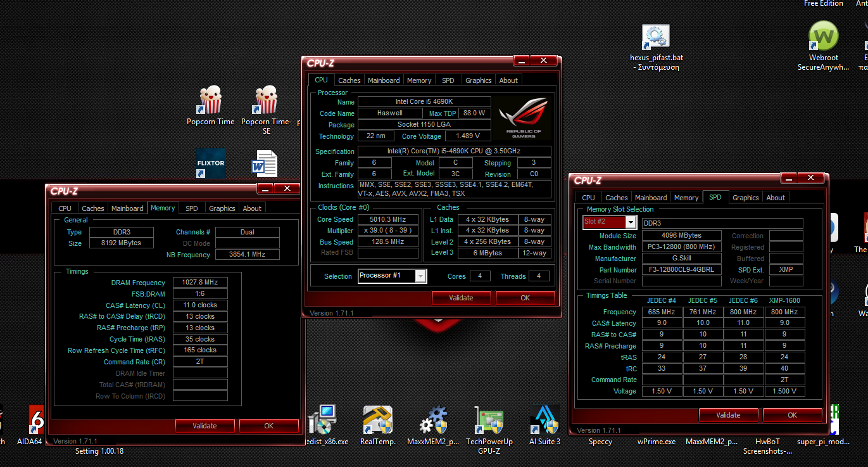The height and width of the screenshot is (467, 868).
Task: Open the wPrime.exe desktop shortcut
Action: click(656, 442)
